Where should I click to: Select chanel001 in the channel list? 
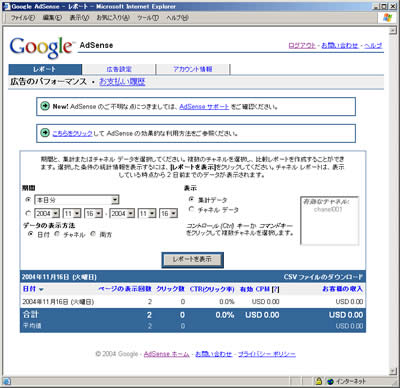(328, 209)
